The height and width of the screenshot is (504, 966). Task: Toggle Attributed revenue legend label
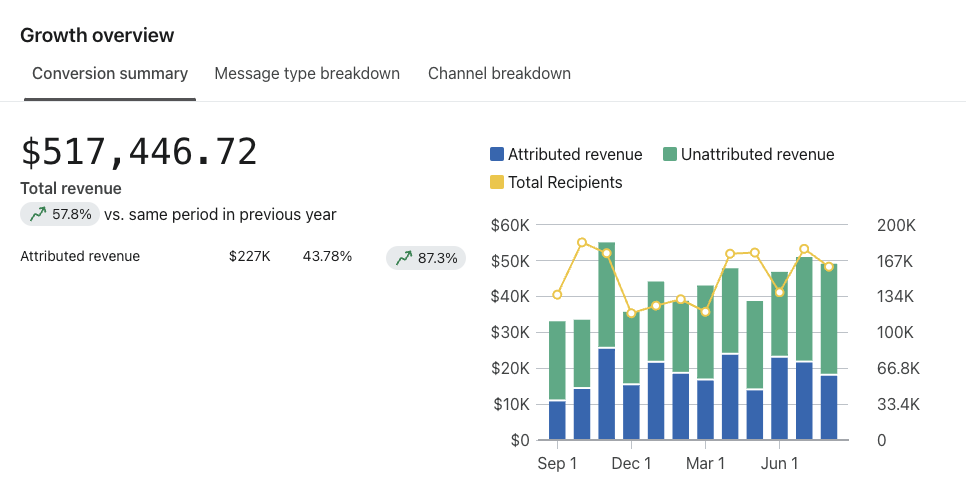click(x=575, y=154)
